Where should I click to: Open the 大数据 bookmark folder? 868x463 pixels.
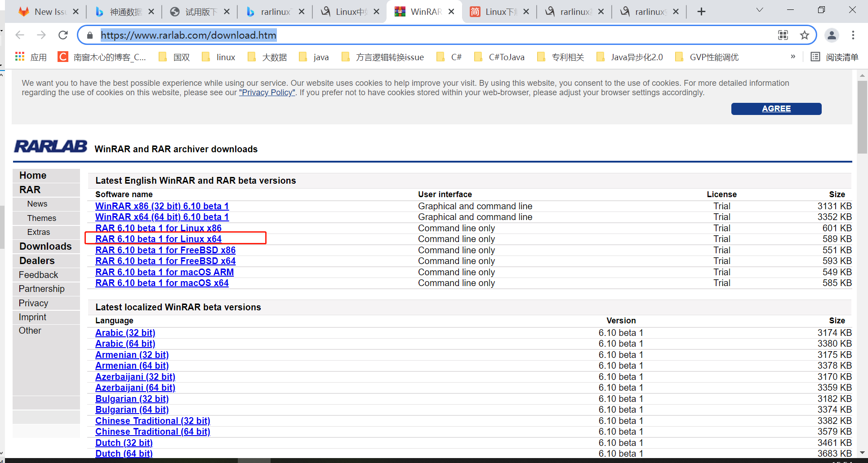(x=267, y=57)
